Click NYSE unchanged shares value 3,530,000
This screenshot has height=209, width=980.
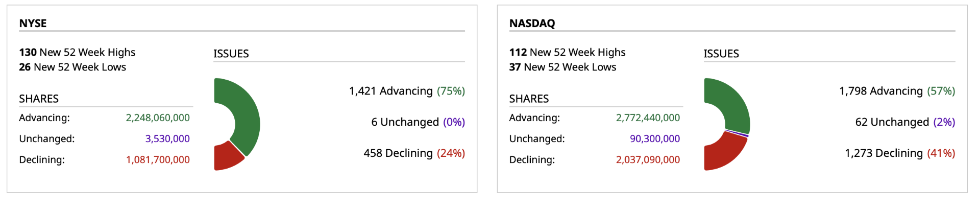click(167, 138)
